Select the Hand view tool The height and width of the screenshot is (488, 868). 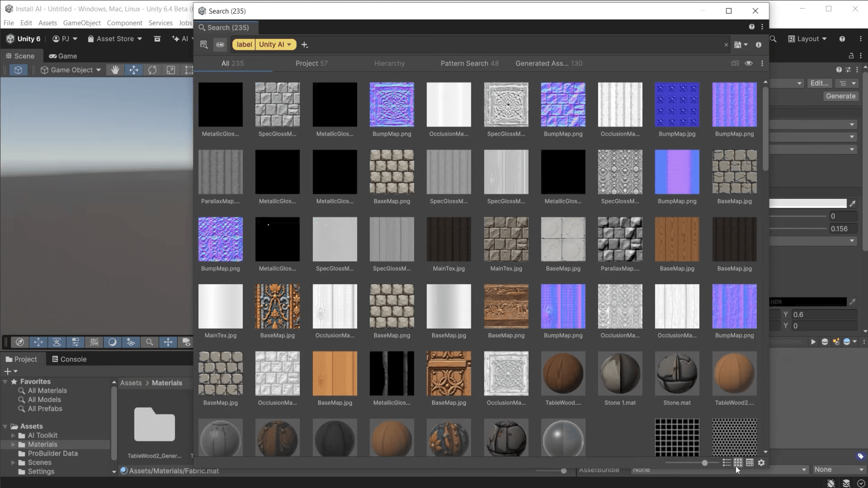point(115,70)
